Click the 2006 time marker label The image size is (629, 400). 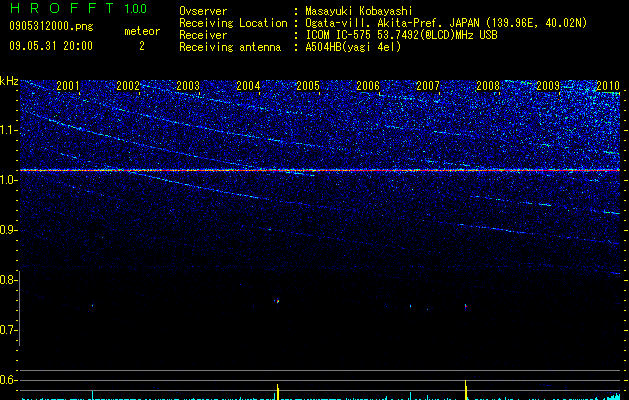click(x=368, y=85)
